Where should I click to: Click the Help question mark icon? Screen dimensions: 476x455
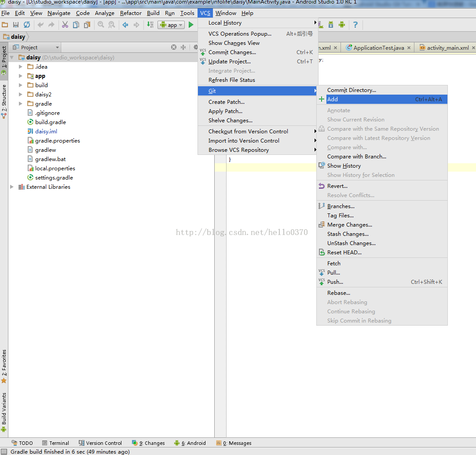point(355,25)
